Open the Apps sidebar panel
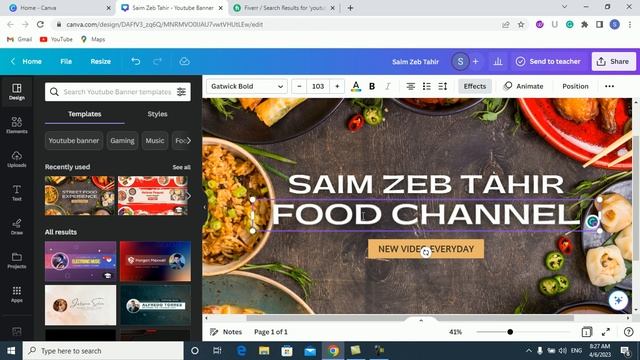Screen dimensions: 640x360 click(x=17, y=294)
